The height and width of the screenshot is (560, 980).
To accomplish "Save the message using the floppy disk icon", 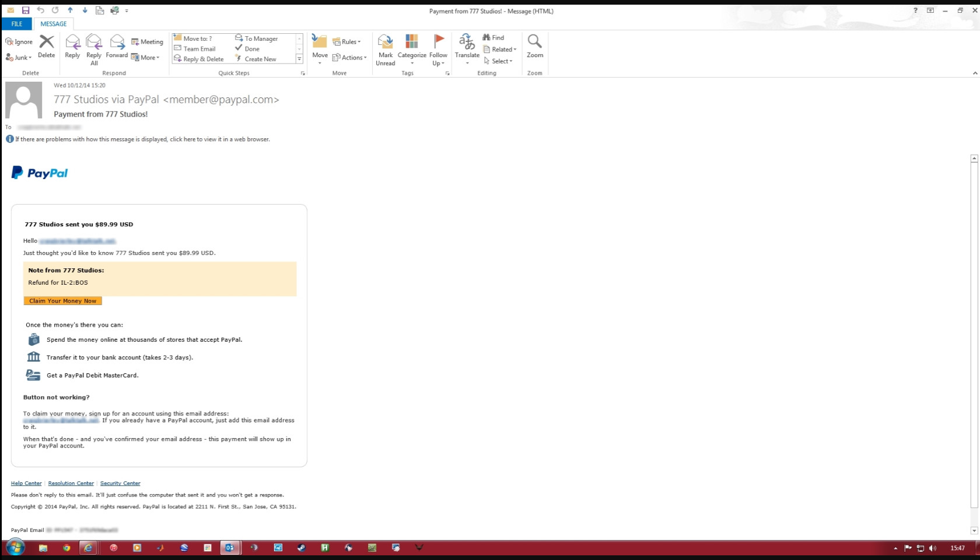I will tap(25, 10).
